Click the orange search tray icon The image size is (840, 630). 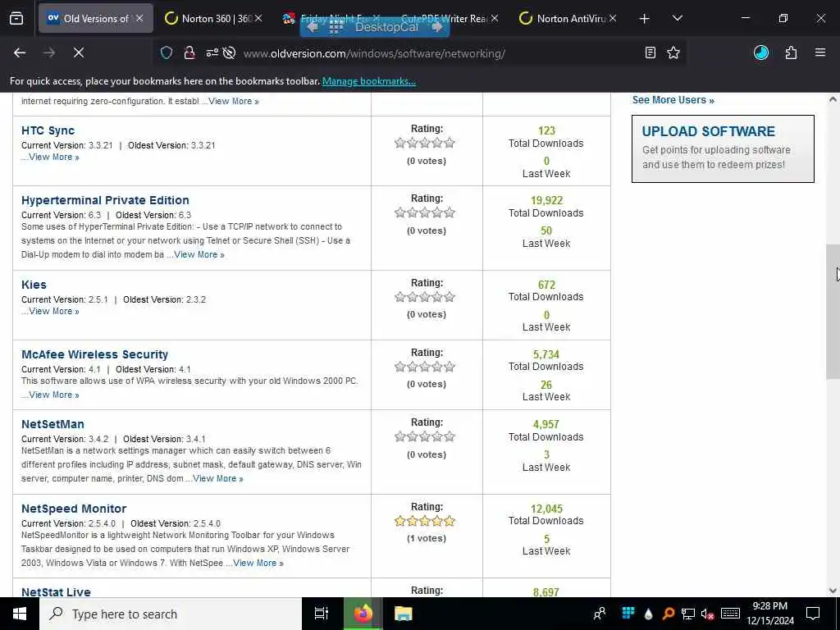tap(668, 614)
